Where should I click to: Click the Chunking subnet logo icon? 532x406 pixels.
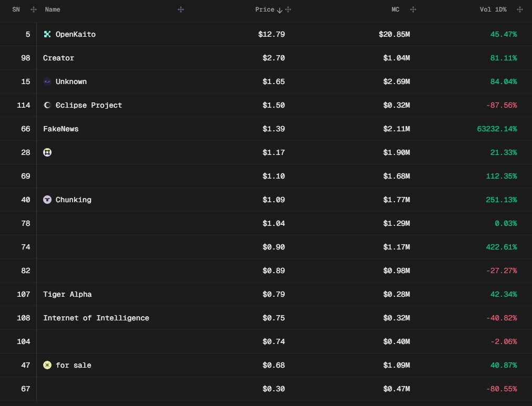pyautogui.click(x=47, y=200)
